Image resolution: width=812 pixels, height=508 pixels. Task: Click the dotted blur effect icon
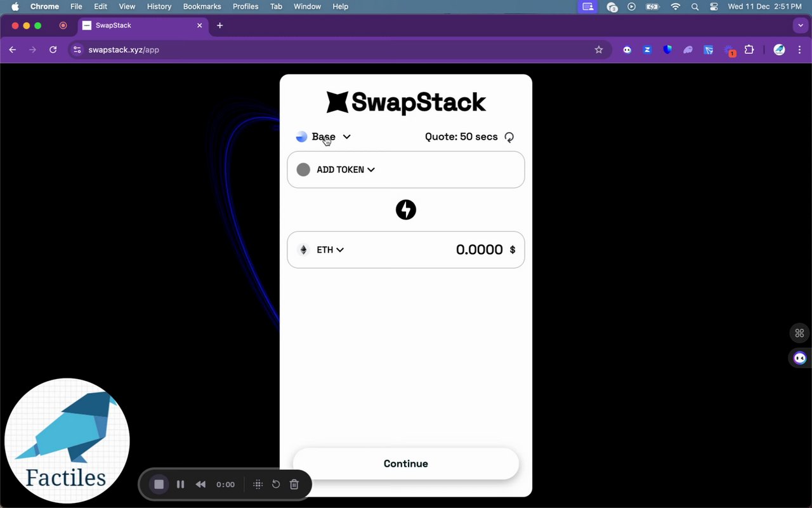[258, 485]
